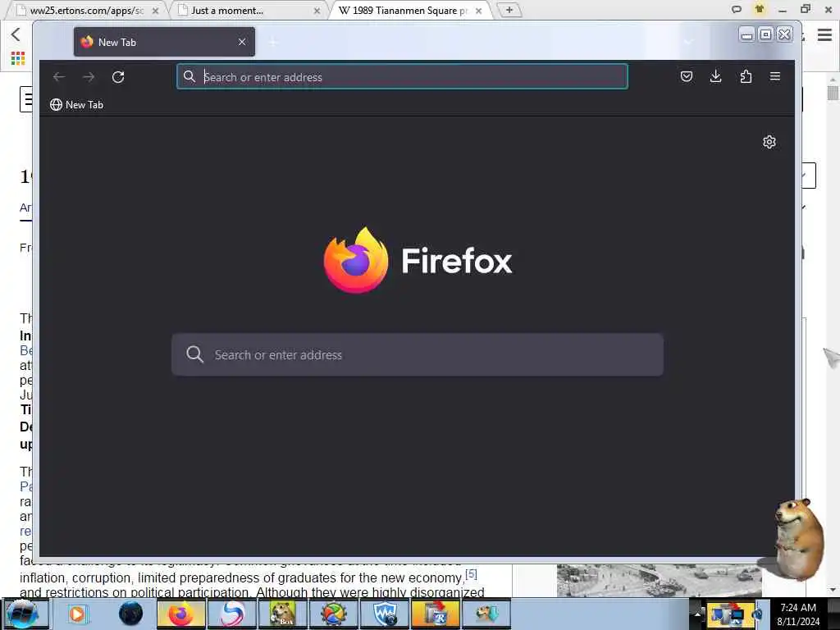Close the Just a moment... background tab
The image size is (840, 630).
[317, 11]
